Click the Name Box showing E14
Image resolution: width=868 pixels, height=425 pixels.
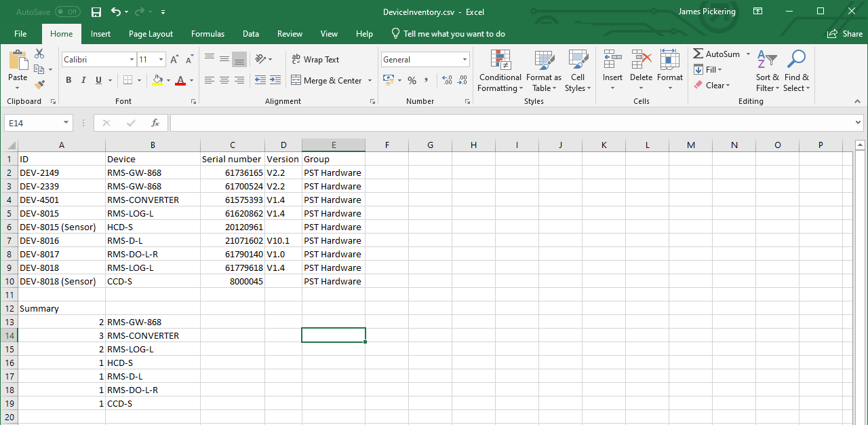pos(39,123)
